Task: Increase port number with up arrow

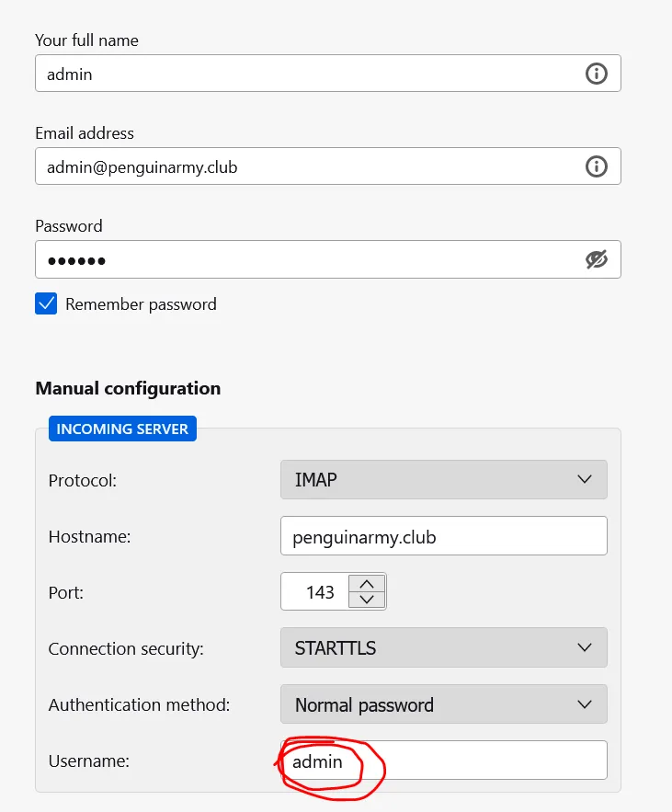Action: pyautogui.click(x=367, y=584)
